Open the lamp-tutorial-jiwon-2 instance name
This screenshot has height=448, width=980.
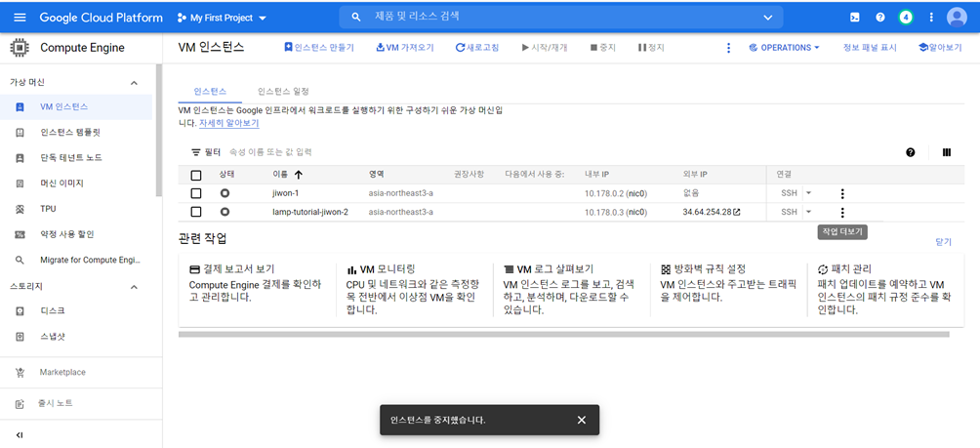pyautogui.click(x=310, y=212)
